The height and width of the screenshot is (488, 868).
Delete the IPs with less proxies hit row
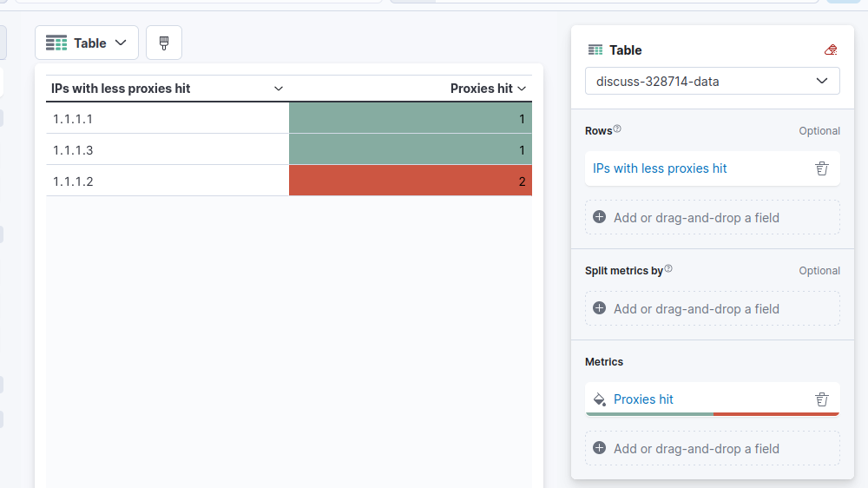click(x=822, y=168)
